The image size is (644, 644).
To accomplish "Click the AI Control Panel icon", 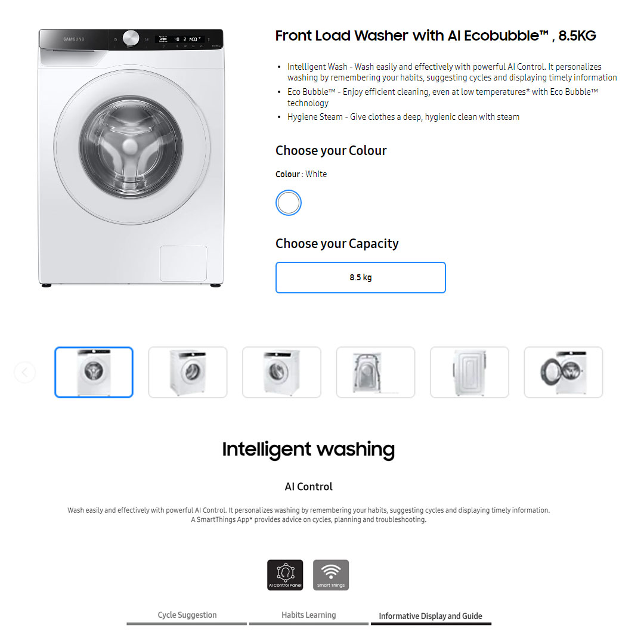I will tap(285, 575).
